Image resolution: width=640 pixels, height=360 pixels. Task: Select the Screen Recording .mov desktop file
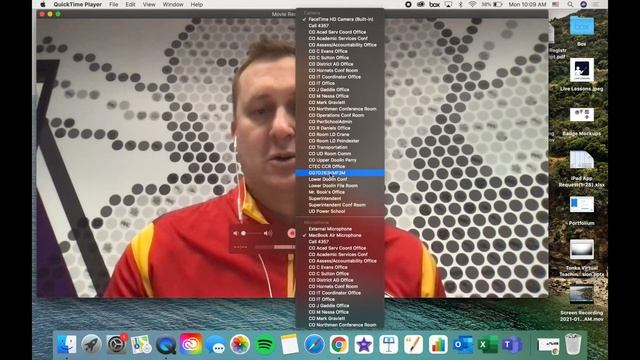[582, 295]
